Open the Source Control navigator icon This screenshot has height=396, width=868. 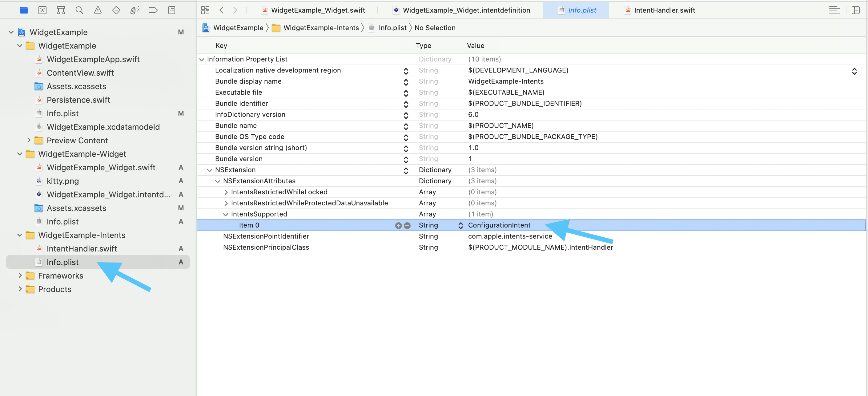(42, 10)
